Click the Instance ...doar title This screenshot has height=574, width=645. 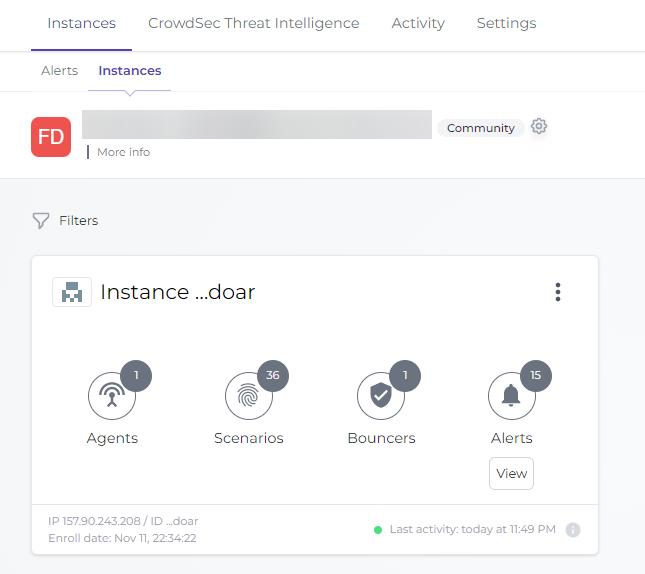[178, 292]
